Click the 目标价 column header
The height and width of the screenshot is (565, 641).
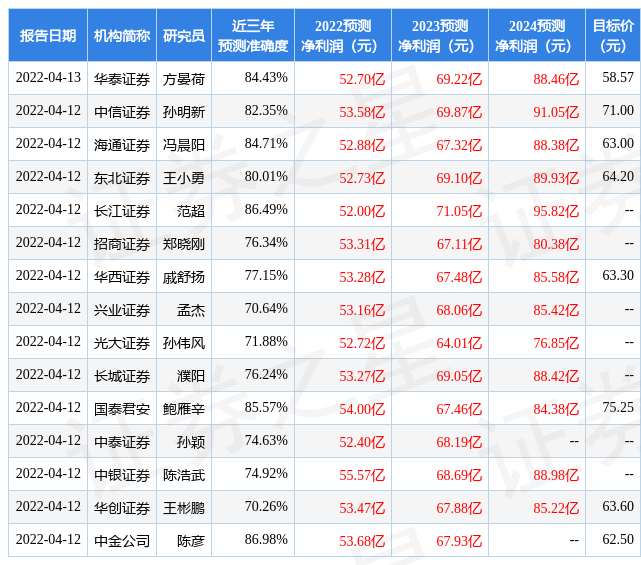click(613, 36)
